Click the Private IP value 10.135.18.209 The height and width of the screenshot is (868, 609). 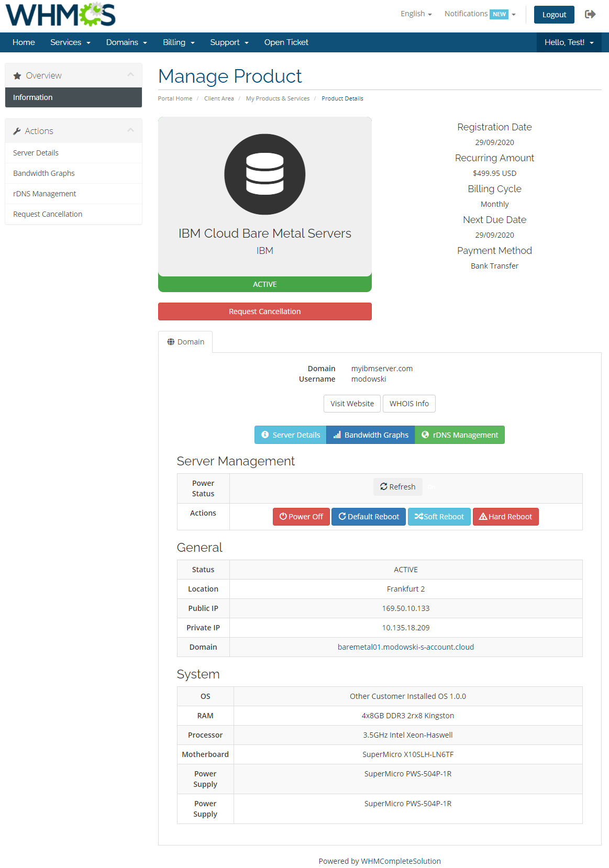[x=406, y=628]
